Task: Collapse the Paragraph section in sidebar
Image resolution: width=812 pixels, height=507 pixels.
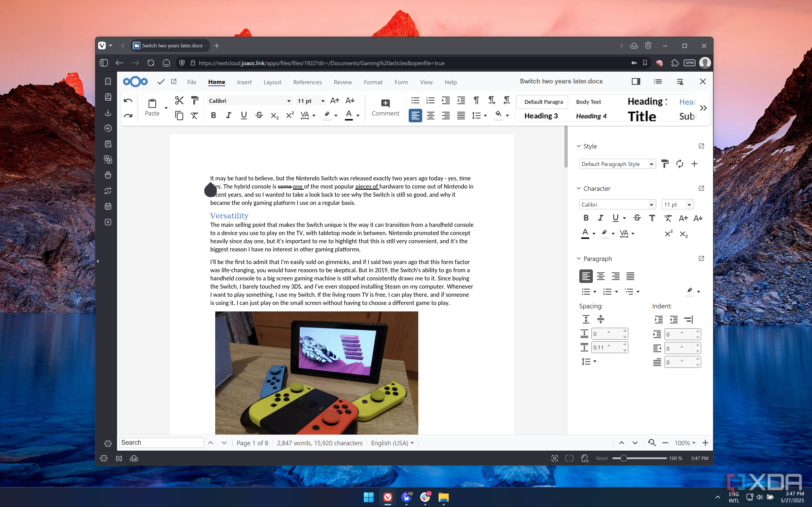Action: pos(579,258)
